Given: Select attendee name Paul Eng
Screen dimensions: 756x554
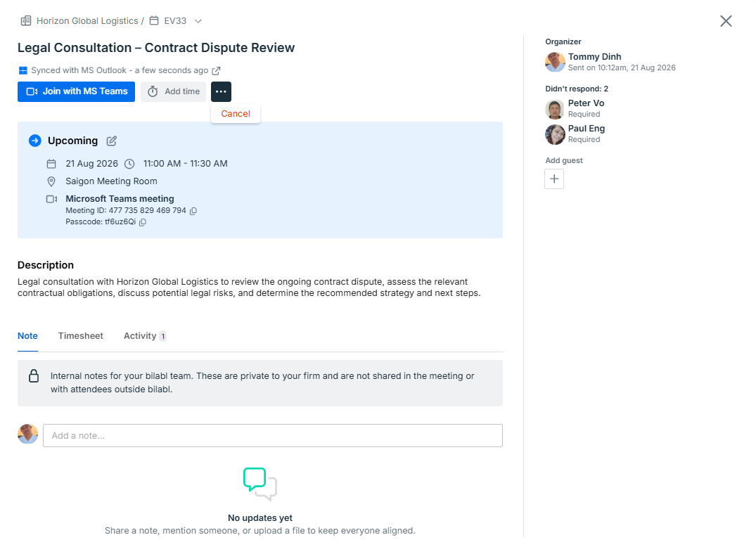Looking at the screenshot, I should coord(587,129).
